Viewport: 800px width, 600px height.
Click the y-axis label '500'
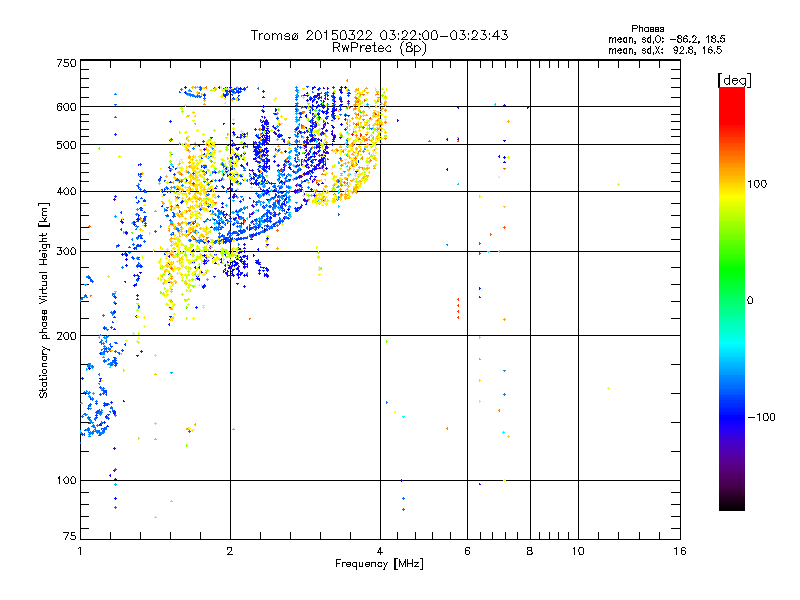[66, 145]
